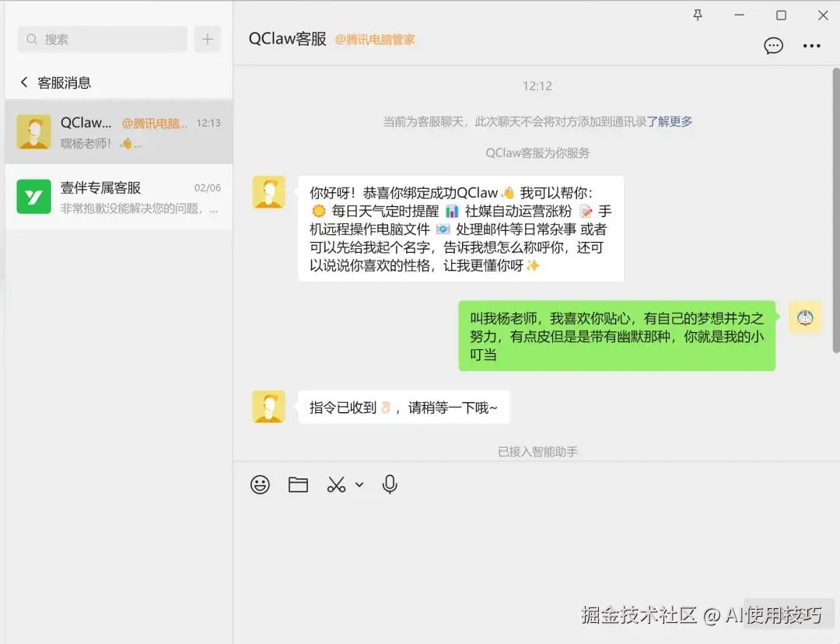Screen dimensions: 840x644
Task: Click the @腾讯电脑管家 label in chat header
Action: (x=375, y=40)
